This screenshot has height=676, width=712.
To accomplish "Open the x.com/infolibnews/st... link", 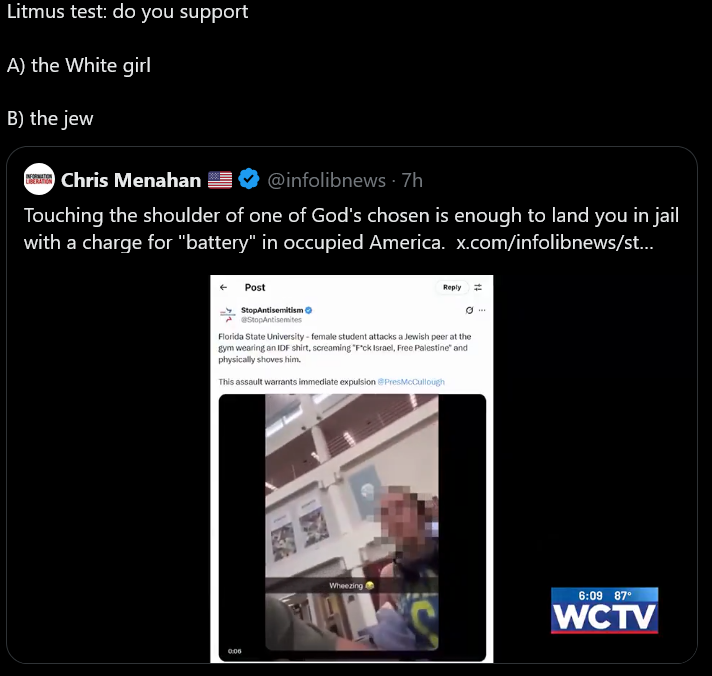I will click(x=554, y=242).
